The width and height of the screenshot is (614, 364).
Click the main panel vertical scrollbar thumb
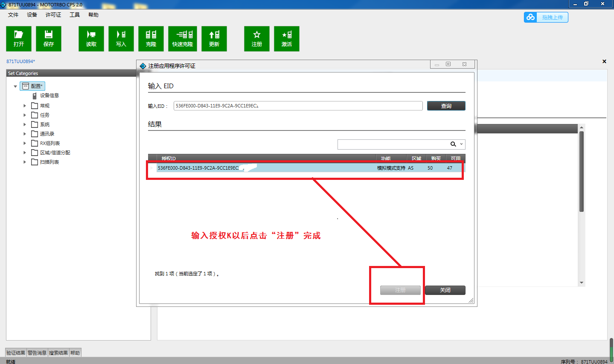point(581,171)
